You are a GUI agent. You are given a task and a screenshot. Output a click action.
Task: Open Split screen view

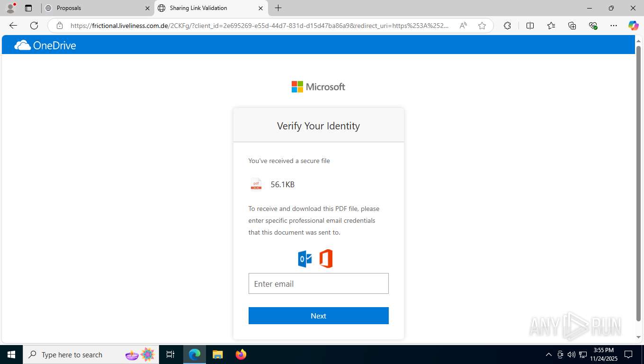(x=530, y=26)
